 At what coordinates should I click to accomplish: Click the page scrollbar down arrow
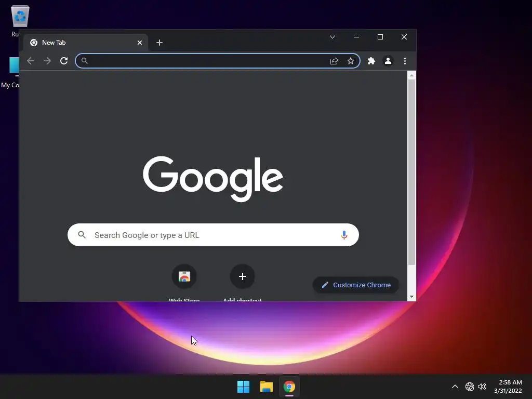(x=411, y=297)
